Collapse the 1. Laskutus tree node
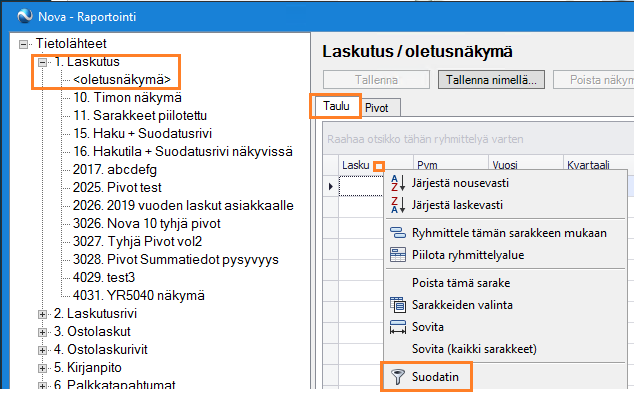 (x=42, y=62)
